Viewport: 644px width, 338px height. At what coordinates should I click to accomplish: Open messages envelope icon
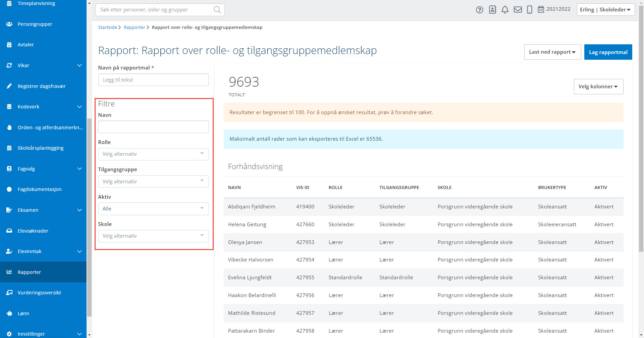tap(518, 10)
